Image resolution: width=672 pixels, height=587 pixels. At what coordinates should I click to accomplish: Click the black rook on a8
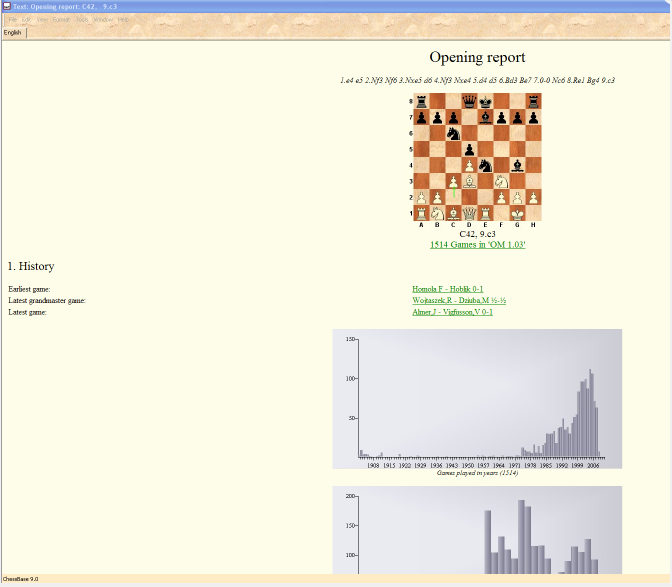(421, 102)
